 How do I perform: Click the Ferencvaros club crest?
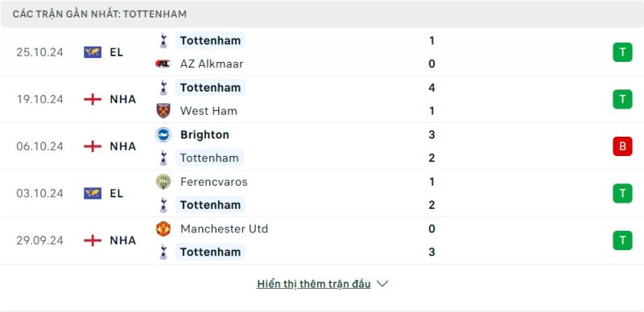[163, 182]
